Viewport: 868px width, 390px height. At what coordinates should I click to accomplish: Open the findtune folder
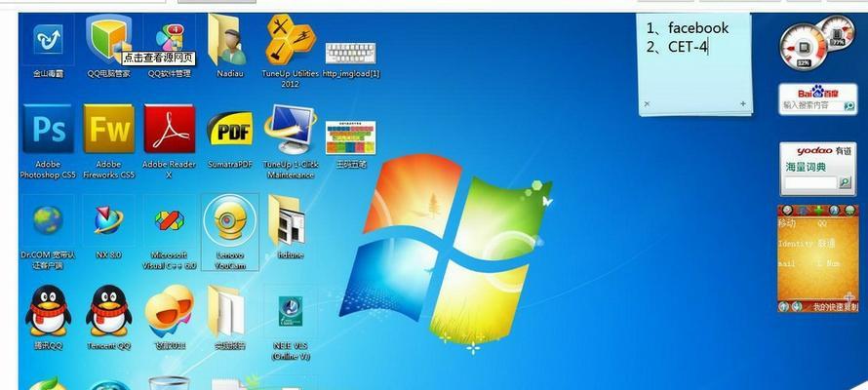(287, 220)
